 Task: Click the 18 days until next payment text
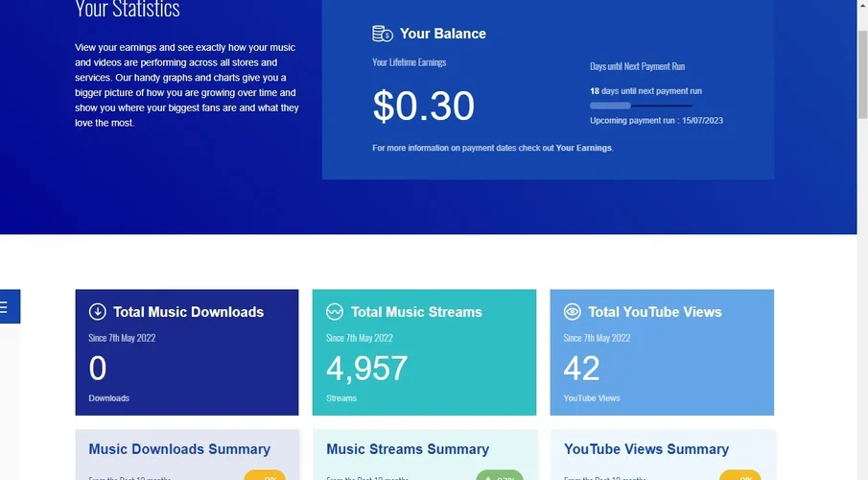coord(646,91)
